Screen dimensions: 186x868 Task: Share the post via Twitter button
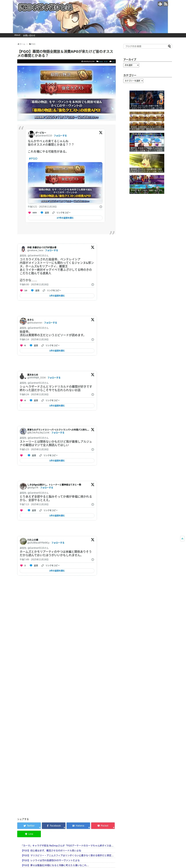(29, 826)
